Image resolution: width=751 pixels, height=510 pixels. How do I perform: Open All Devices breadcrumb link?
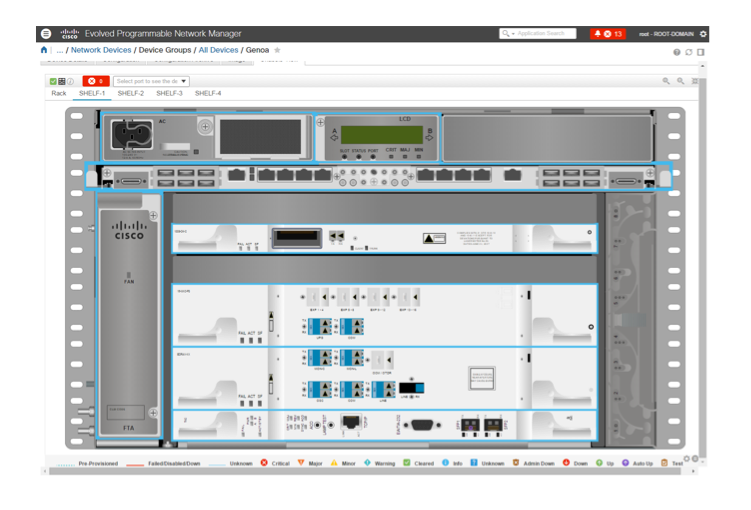(x=218, y=50)
